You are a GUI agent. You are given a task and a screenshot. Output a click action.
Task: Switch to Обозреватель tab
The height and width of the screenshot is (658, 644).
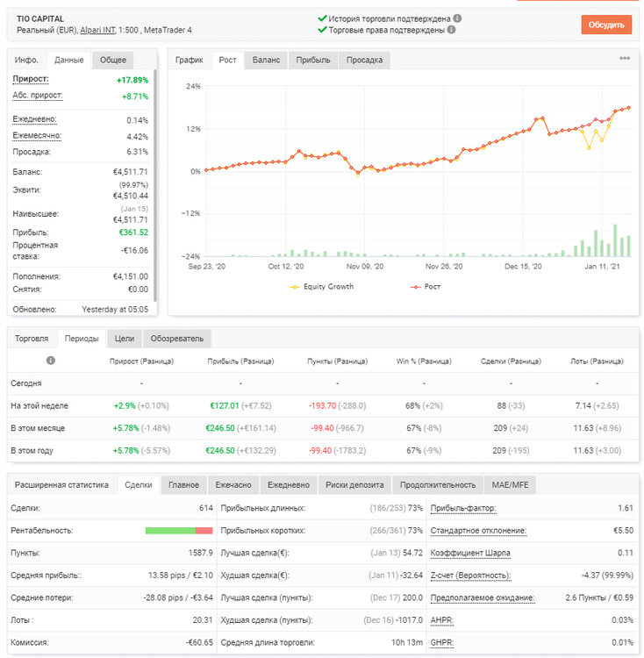pos(176,339)
